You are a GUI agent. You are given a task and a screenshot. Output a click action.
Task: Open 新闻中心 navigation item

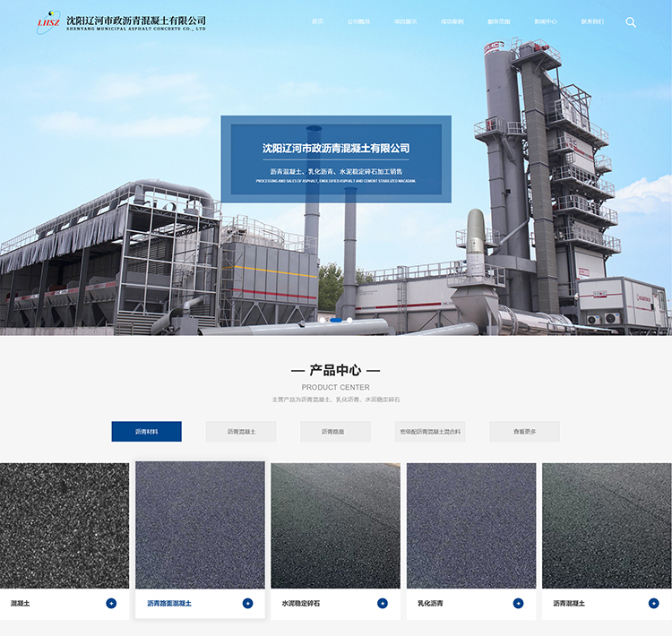pos(546,21)
